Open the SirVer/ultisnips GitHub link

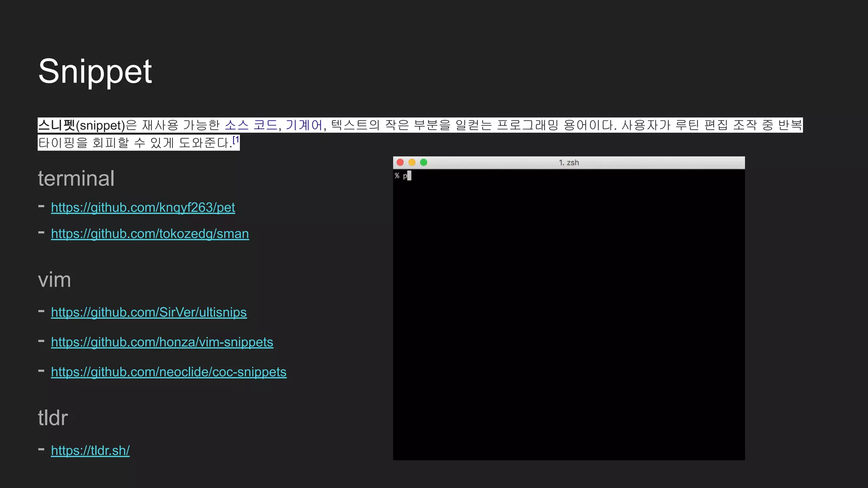pyautogui.click(x=149, y=312)
